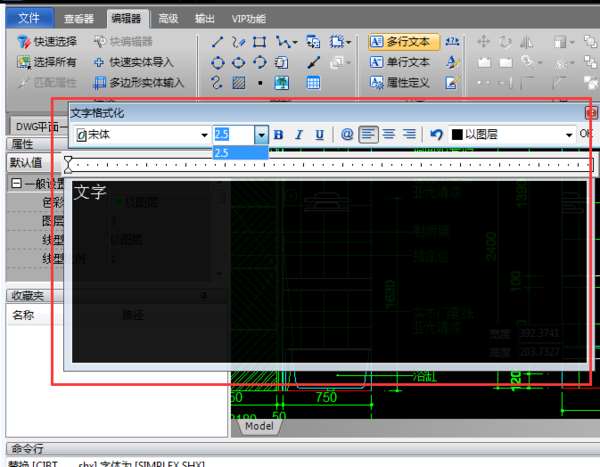Click 多行文本 multiline text button
Viewport: 600px width, 467px height.
tap(404, 41)
